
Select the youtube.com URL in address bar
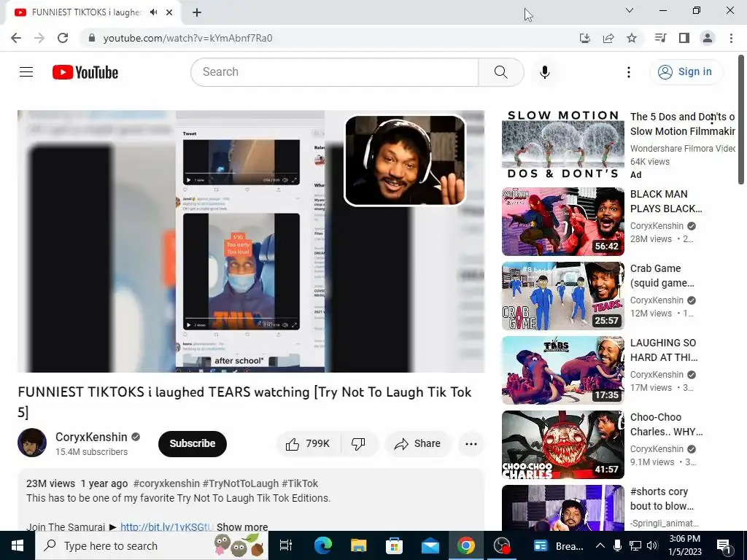187,38
